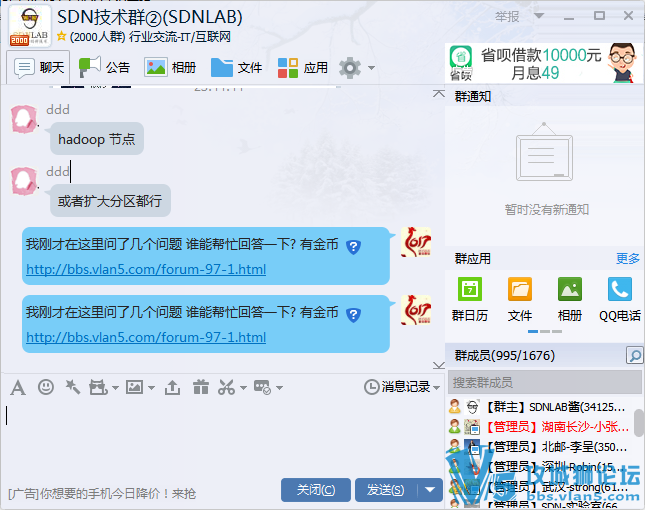
Task: Open dropdown arrow next to 举报
Action: tap(538, 16)
